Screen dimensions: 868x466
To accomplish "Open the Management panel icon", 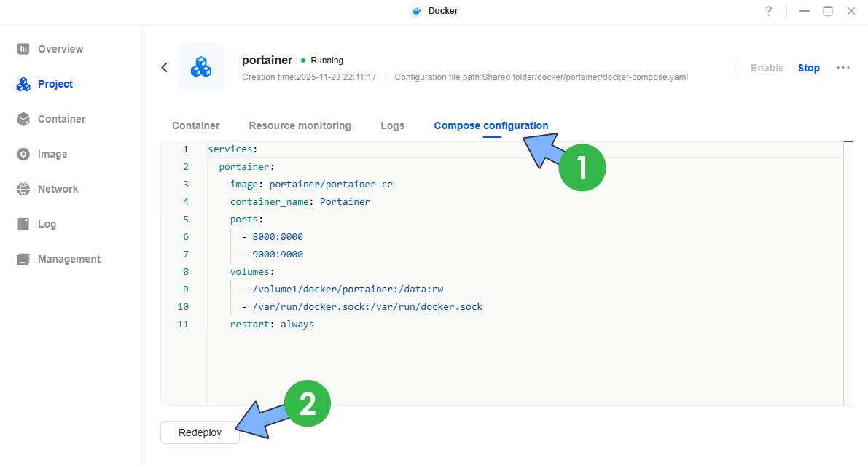I will [23, 259].
